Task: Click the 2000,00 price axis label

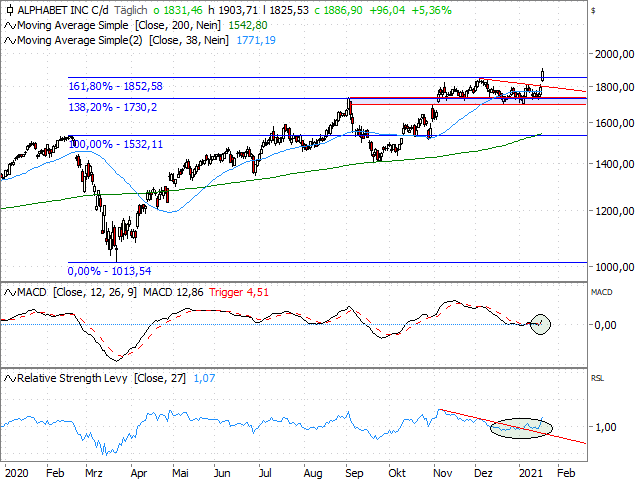Action: [x=614, y=54]
